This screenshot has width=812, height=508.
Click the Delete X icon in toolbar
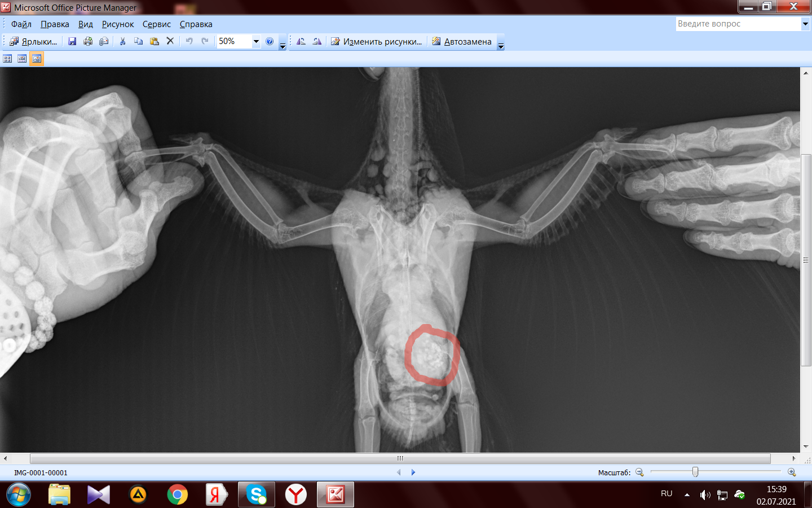[170, 41]
